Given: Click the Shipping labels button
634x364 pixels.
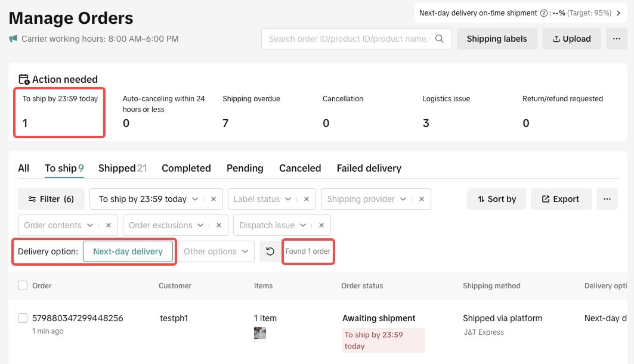Looking at the screenshot, I should (x=497, y=39).
